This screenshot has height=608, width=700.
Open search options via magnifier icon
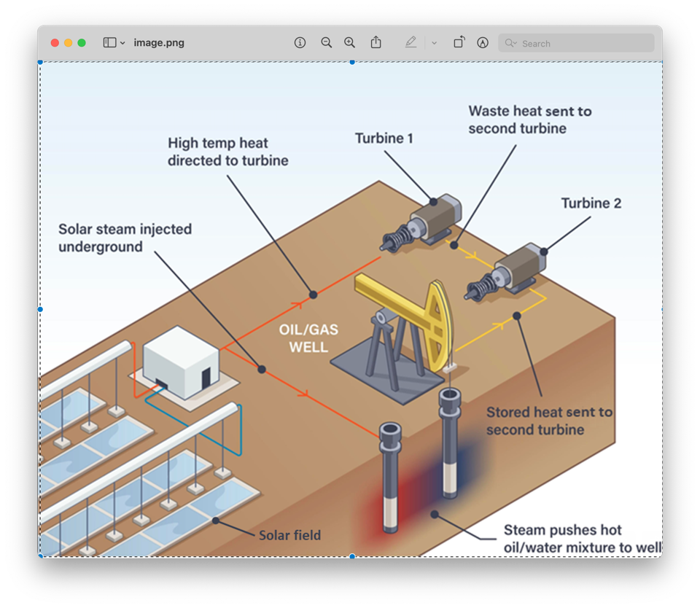[510, 44]
